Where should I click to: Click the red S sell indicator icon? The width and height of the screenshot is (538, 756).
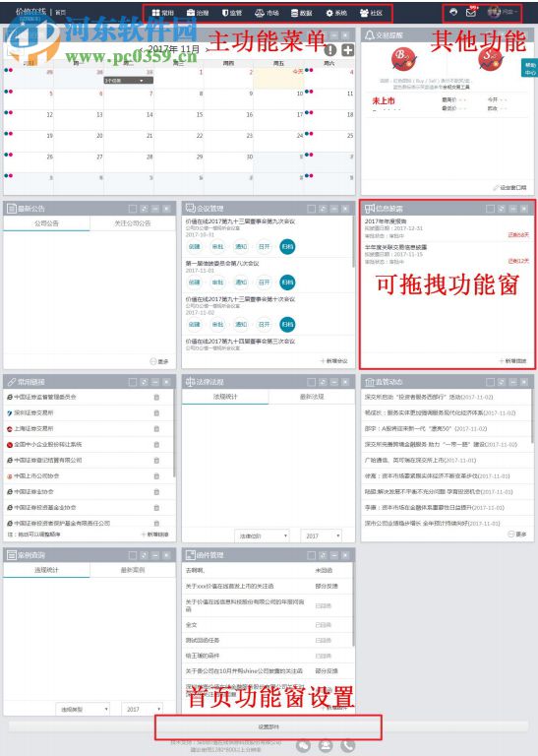tap(491, 60)
